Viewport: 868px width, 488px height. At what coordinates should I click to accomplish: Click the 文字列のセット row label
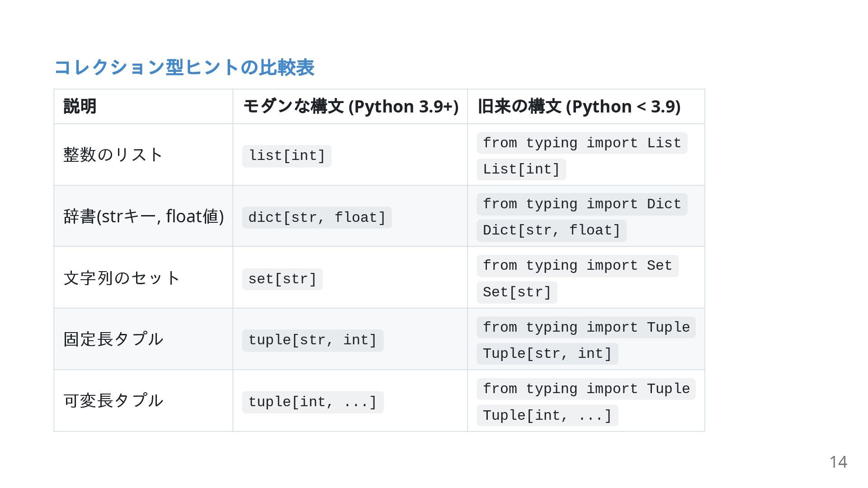coord(122,277)
